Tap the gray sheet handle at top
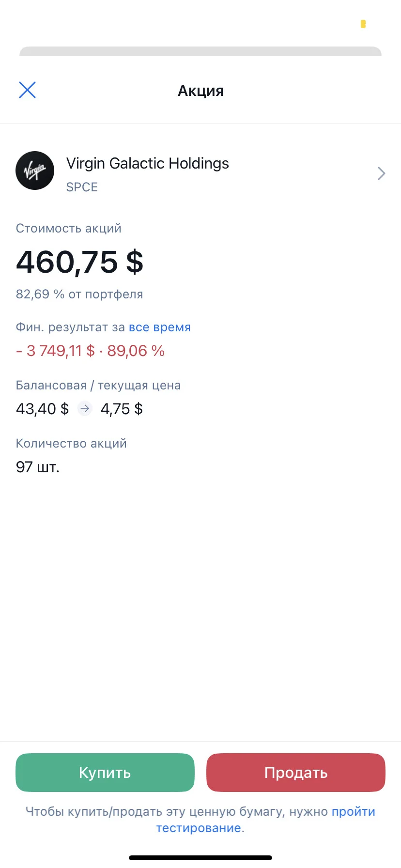The image size is (401, 868). point(200,51)
